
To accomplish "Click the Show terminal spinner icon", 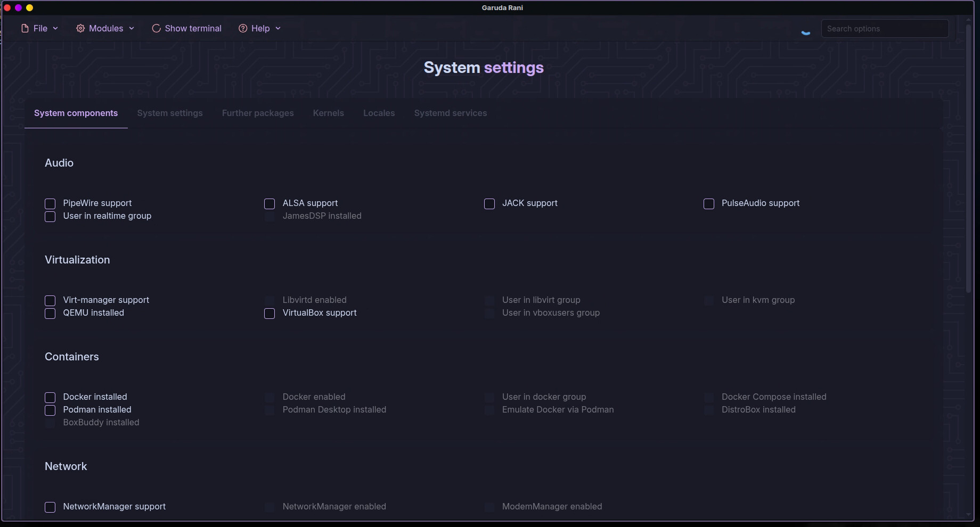I will [156, 28].
